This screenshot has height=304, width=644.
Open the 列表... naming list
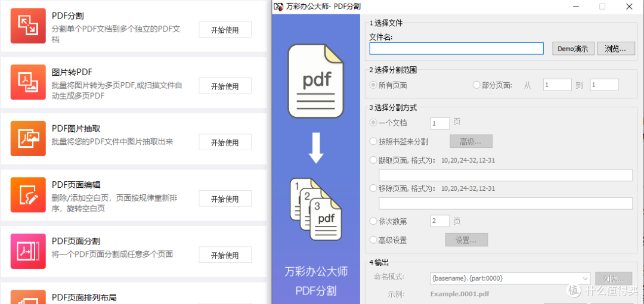pyautogui.click(x=614, y=278)
